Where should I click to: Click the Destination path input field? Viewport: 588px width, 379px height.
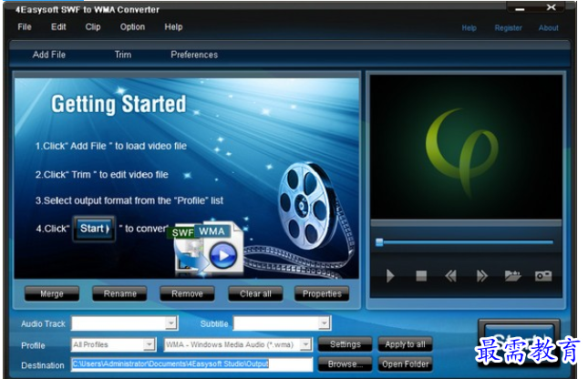coord(191,364)
